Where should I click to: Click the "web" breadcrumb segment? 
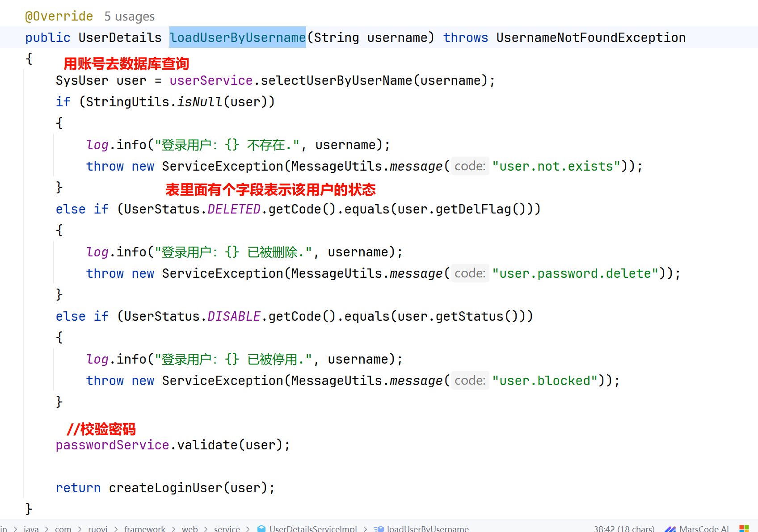coord(189,528)
